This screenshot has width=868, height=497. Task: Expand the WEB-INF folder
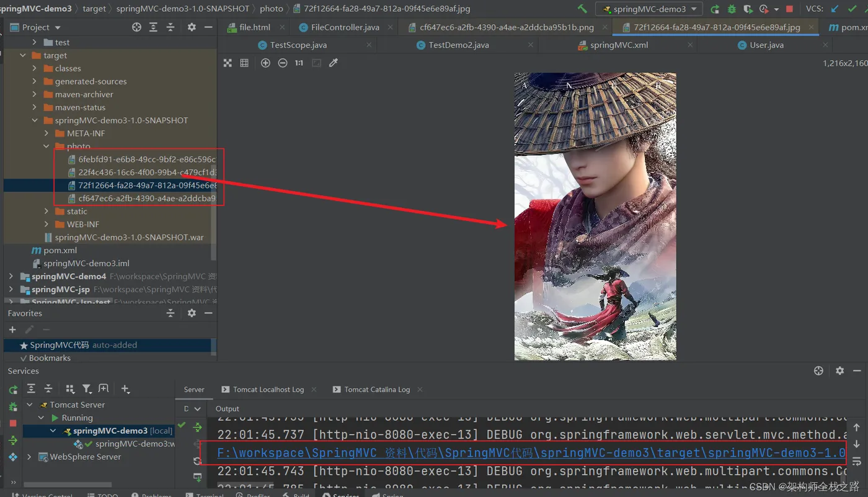(46, 224)
